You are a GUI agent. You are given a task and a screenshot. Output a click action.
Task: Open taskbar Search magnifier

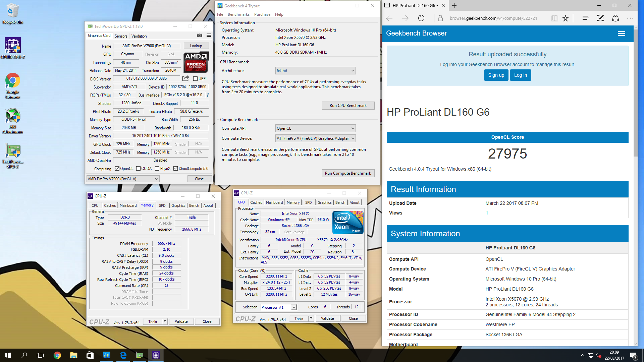tap(24, 355)
